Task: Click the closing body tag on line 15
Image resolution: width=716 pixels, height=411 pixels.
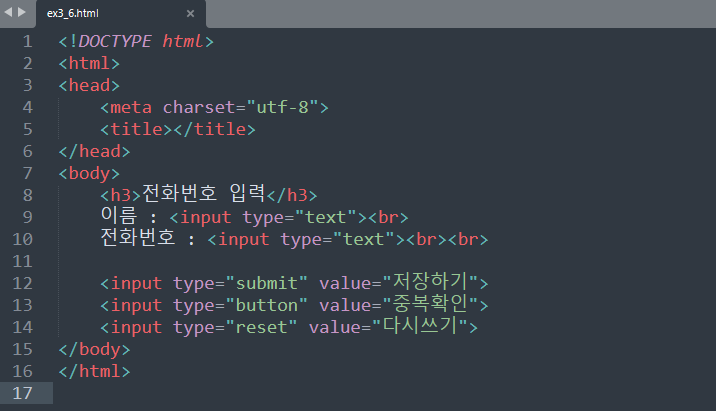Action: click(94, 350)
